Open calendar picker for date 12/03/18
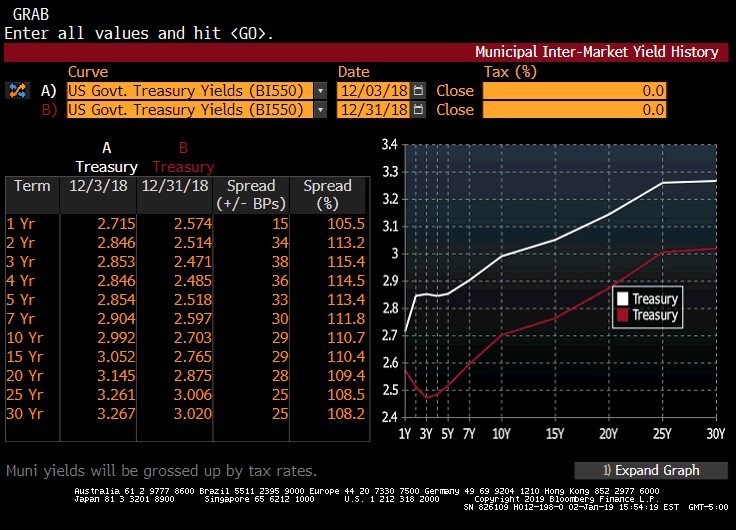Image resolution: width=736 pixels, height=530 pixels. pos(418,90)
